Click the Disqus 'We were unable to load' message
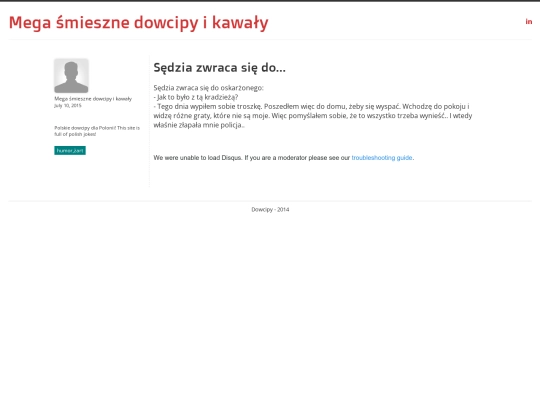 [284, 158]
